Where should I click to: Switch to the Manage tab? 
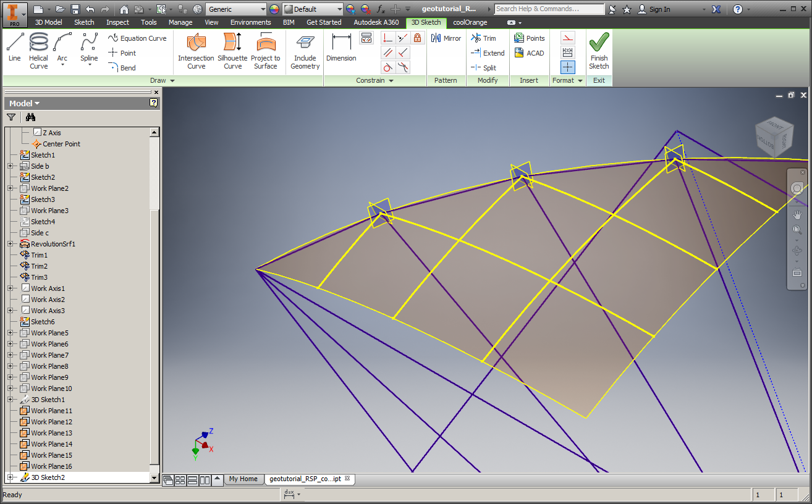tap(180, 22)
